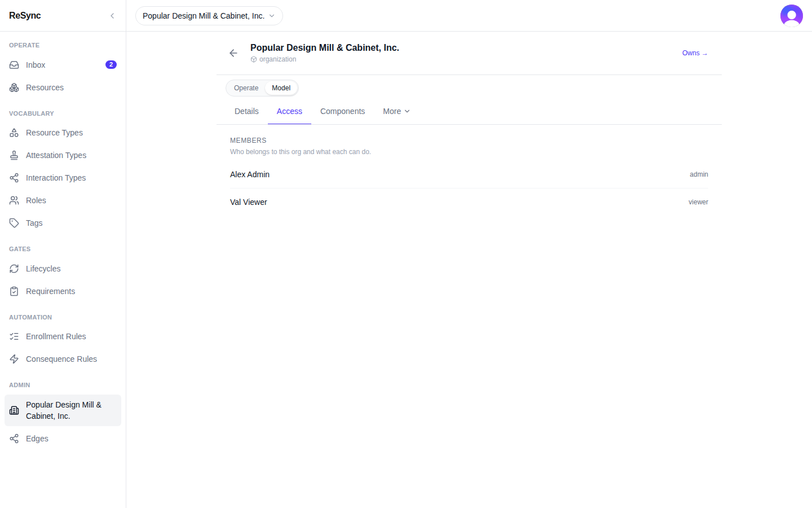The image size is (812, 508).
Task: Select the Access tab
Action: coord(289,111)
